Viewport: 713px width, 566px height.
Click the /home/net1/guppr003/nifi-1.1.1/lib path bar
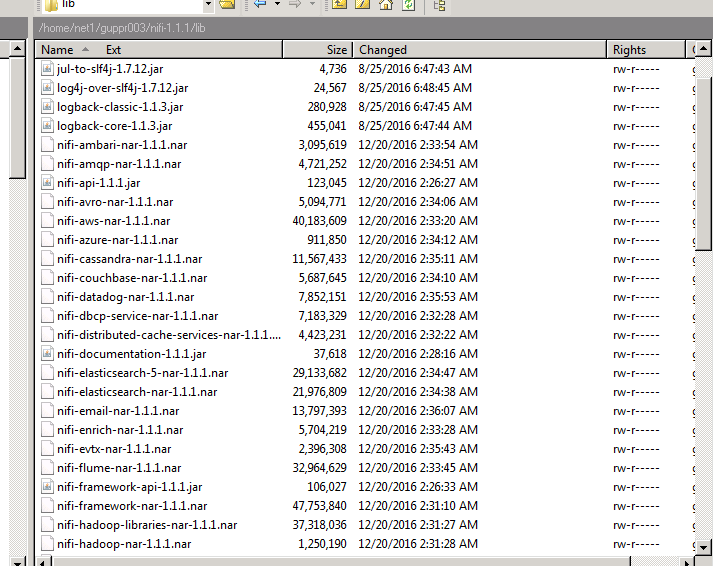pos(373,28)
